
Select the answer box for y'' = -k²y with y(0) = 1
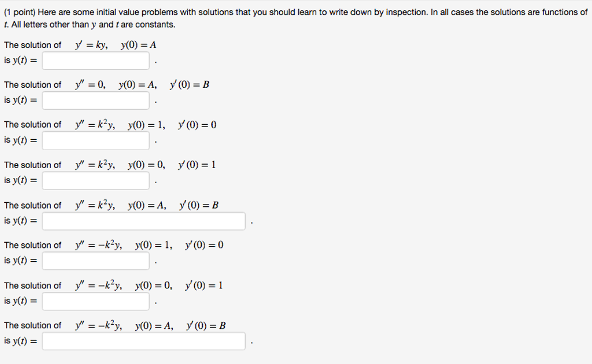point(95,261)
